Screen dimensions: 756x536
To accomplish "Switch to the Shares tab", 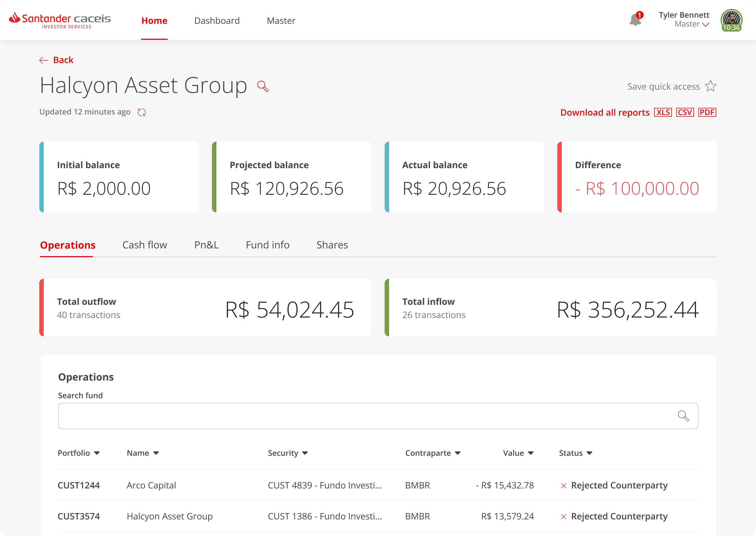I will [x=332, y=245].
